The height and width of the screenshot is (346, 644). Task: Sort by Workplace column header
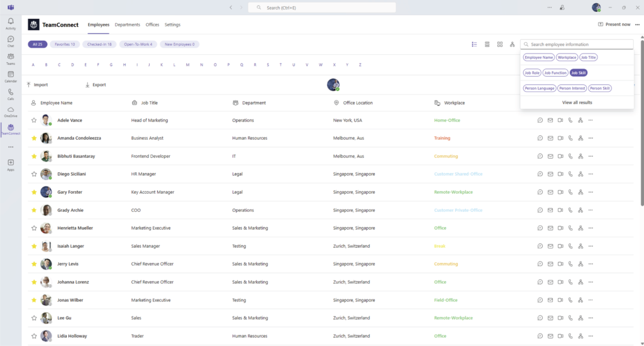tap(454, 103)
